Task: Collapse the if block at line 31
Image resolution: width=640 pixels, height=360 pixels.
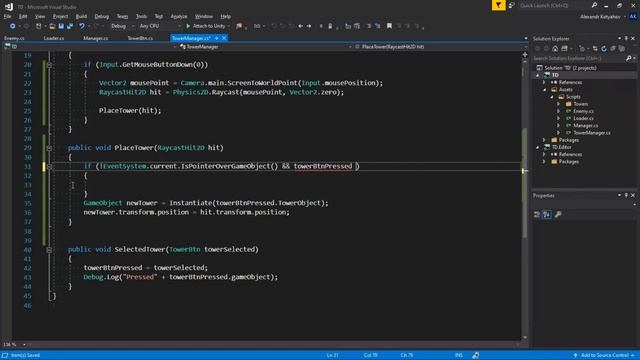Action: (49, 166)
